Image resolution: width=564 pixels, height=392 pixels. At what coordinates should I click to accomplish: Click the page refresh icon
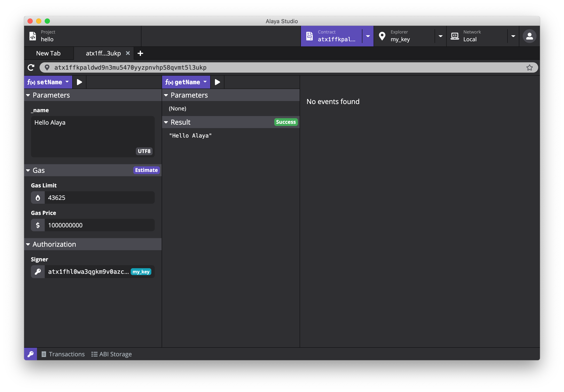pos(31,67)
